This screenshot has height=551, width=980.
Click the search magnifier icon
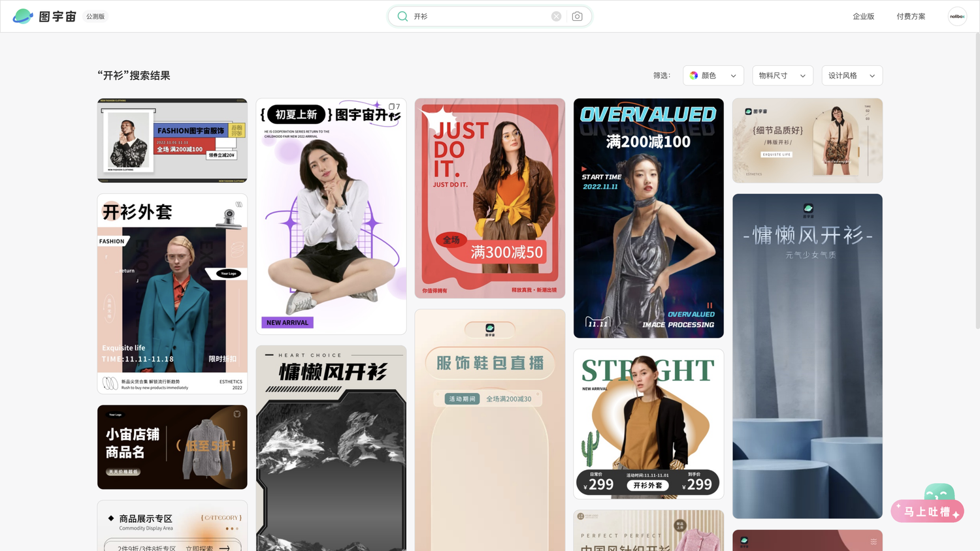(x=402, y=16)
